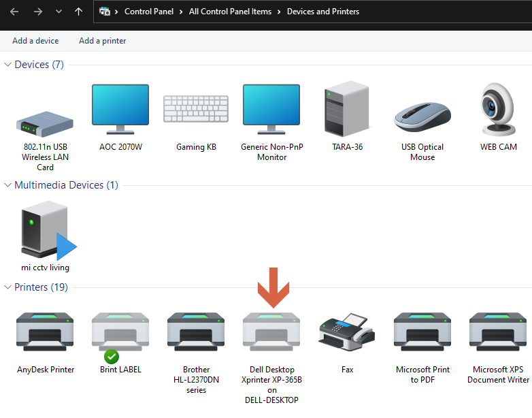Click the AnyDesk Printer label text
Viewport: 532px width, 418px height.
(x=46, y=370)
